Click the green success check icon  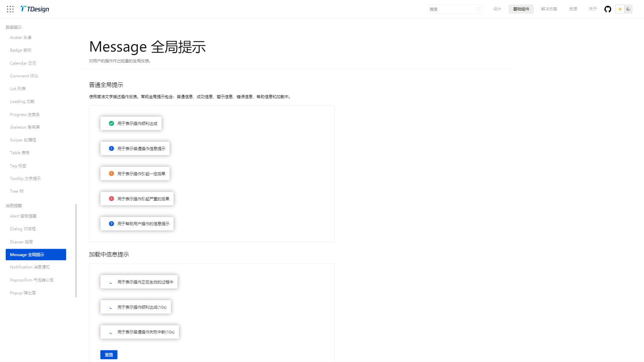point(111,123)
